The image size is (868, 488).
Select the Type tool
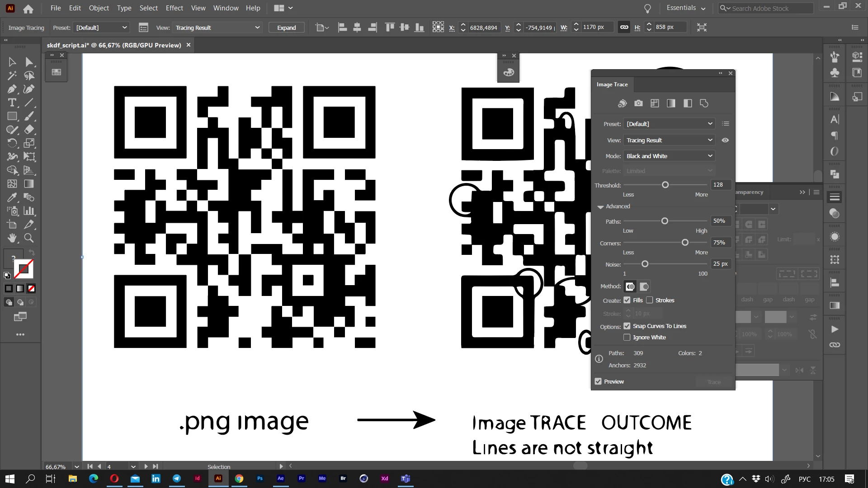tap(12, 103)
